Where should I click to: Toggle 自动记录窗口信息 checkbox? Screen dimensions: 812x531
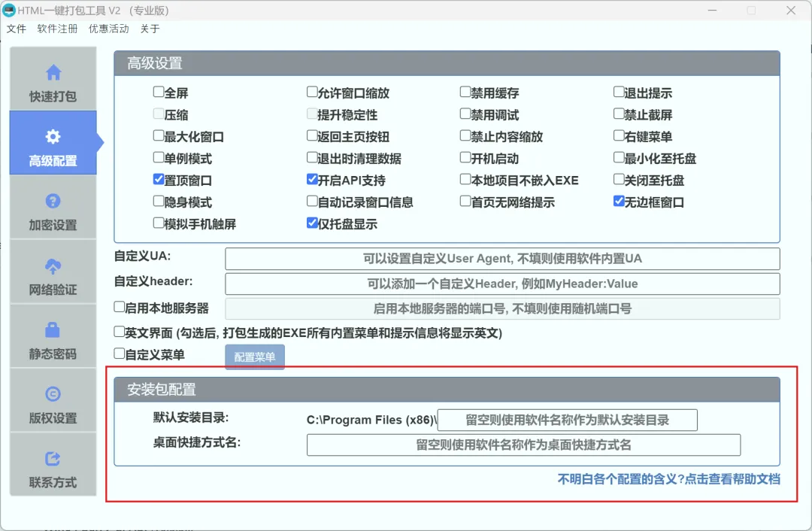(312, 201)
